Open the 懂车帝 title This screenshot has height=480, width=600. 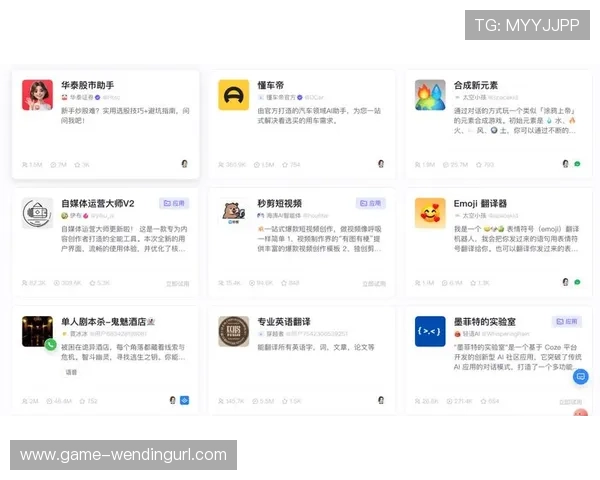pos(271,85)
